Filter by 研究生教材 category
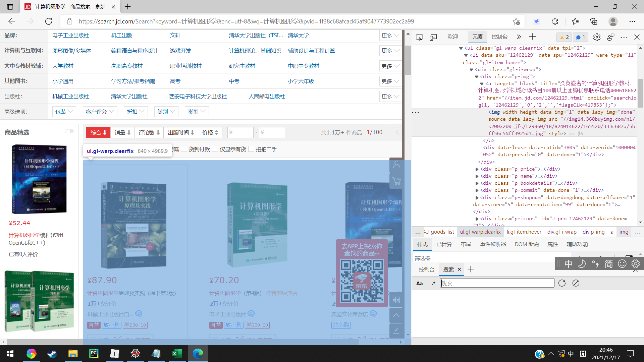Image resolution: width=644 pixels, height=362 pixels. [242, 66]
